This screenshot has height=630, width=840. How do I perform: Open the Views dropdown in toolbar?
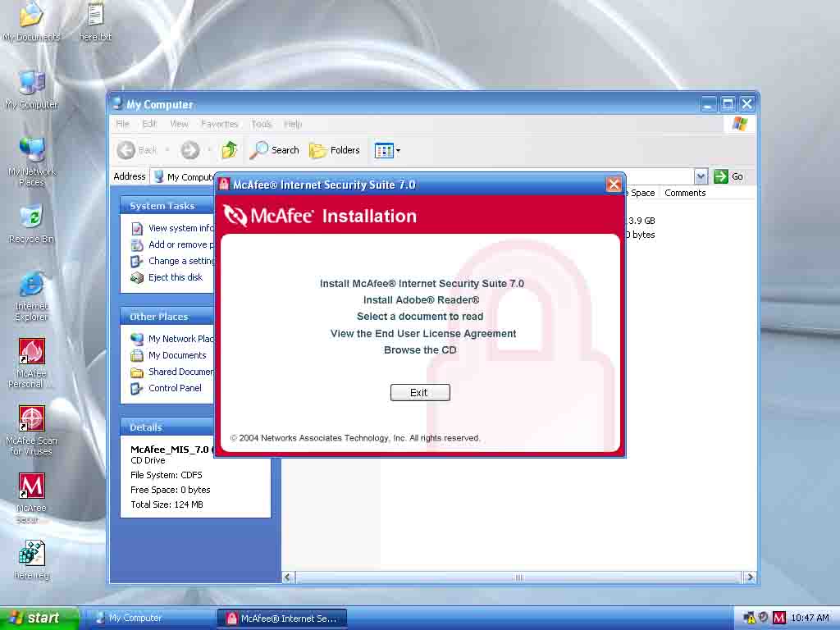pos(387,151)
